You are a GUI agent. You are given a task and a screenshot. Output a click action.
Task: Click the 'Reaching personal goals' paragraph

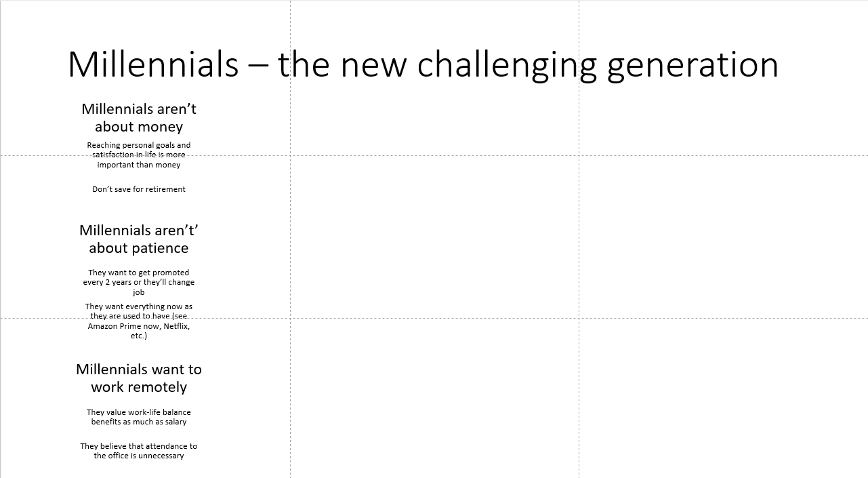(x=139, y=155)
